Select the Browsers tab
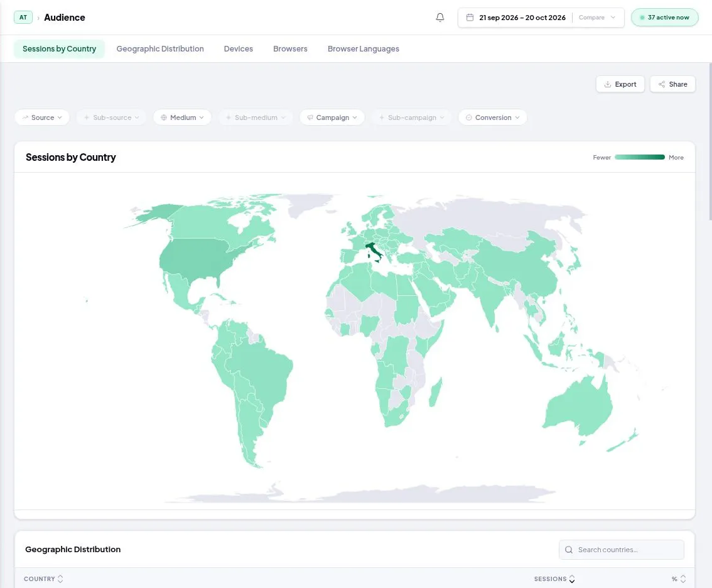The image size is (712, 588). [x=290, y=48]
